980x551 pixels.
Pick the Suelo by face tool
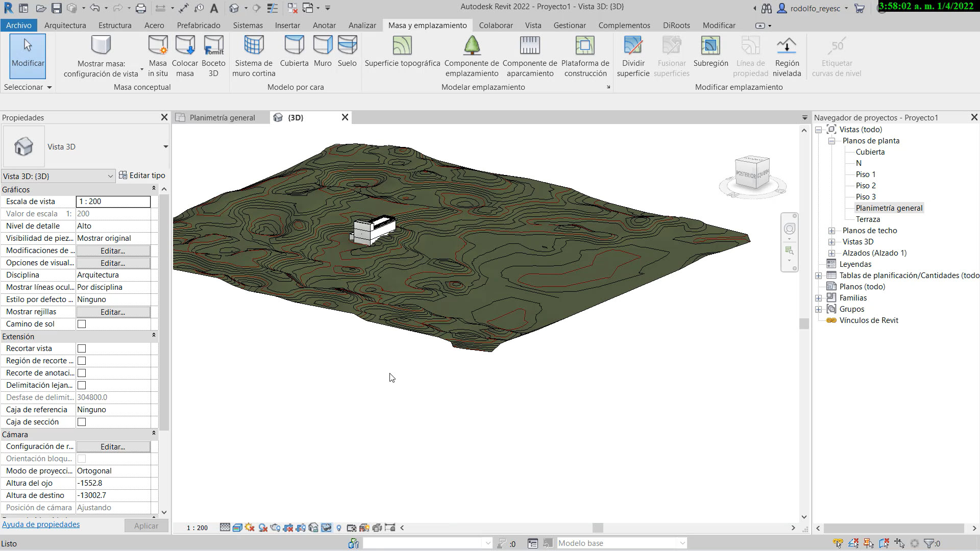347,52
